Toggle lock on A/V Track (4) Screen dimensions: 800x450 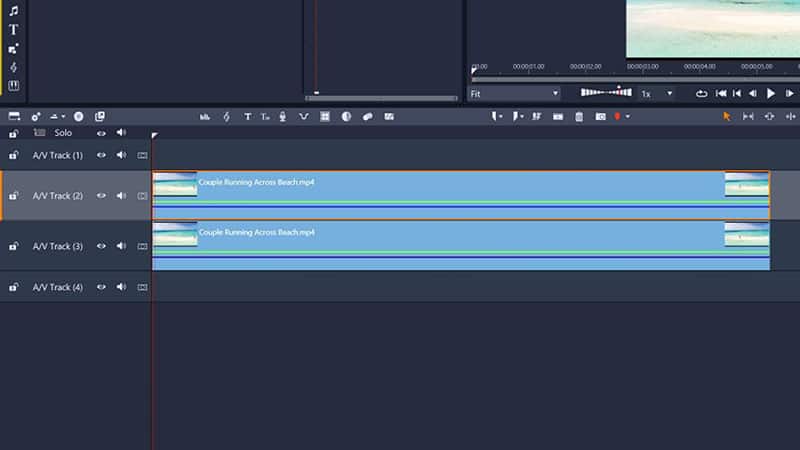tap(14, 287)
